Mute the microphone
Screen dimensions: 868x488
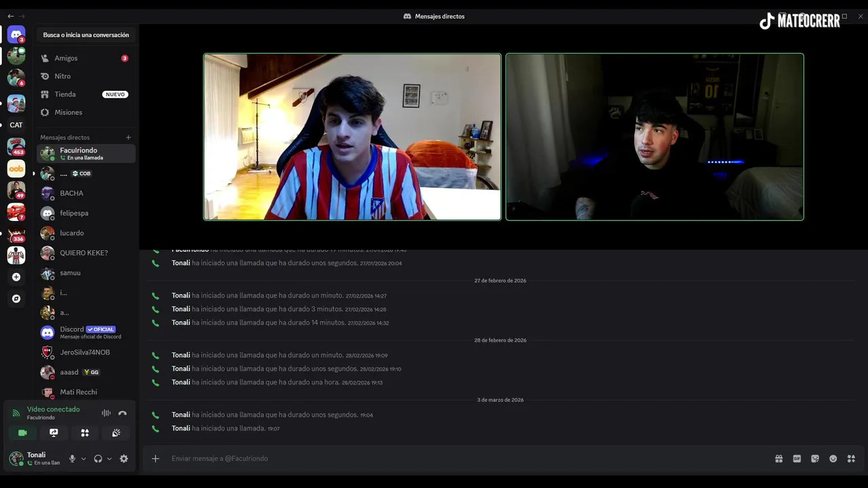tap(72, 459)
